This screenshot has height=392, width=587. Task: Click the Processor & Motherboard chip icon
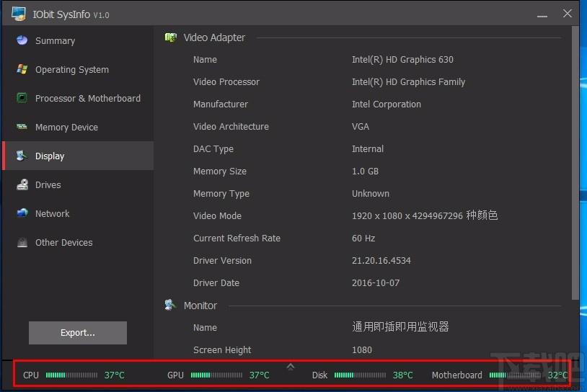[22, 98]
